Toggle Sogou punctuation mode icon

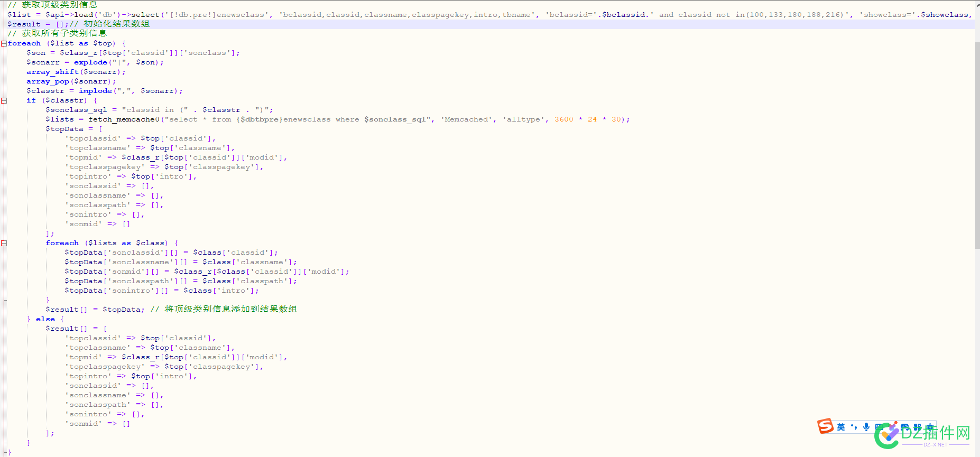pyautogui.click(x=854, y=427)
